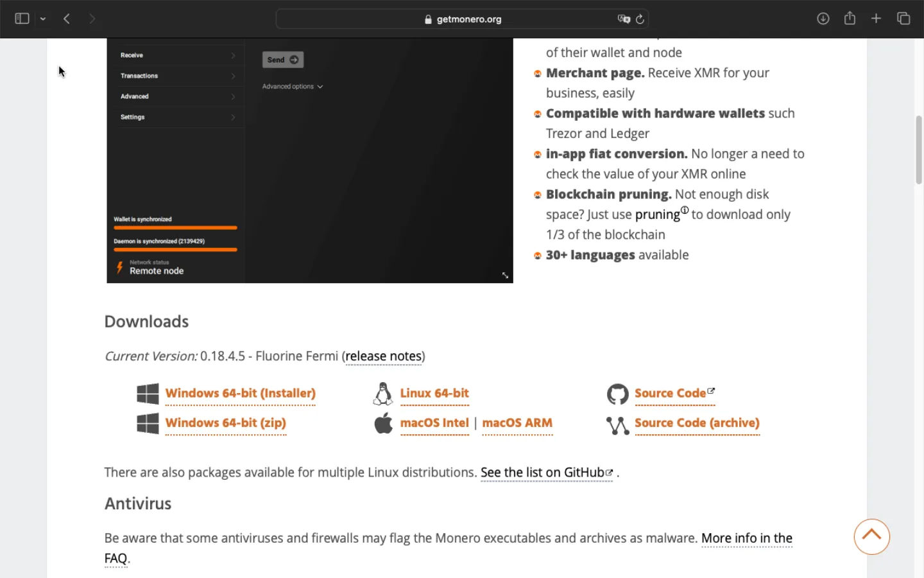Click the Antivirus heading
This screenshot has width=924, height=578.
tap(138, 504)
